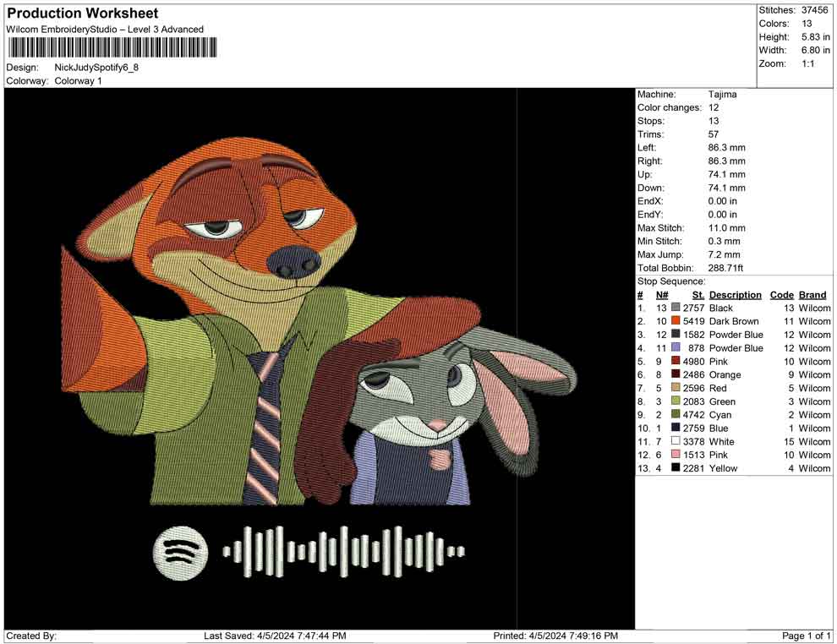
Task: Click the Code column header
Action: (x=781, y=295)
